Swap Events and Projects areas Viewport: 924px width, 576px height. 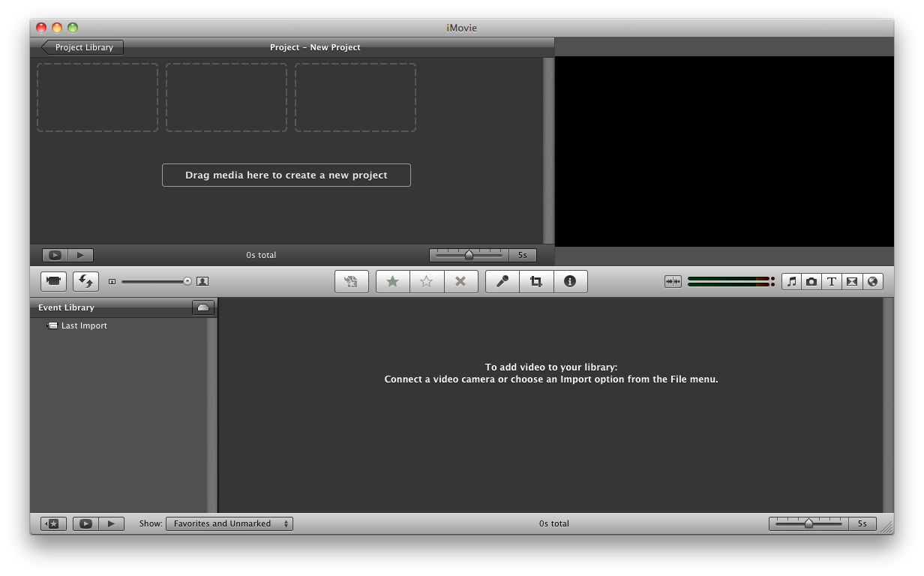click(x=85, y=281)
